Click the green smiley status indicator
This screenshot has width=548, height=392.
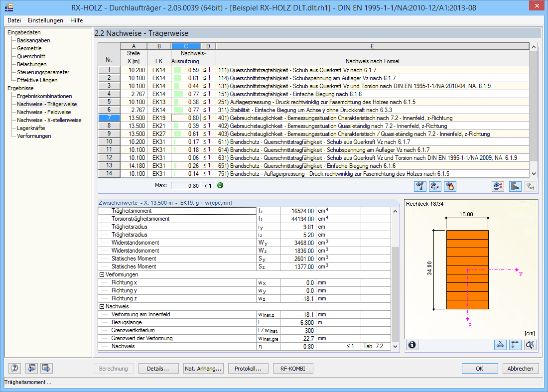coord(220,185)
